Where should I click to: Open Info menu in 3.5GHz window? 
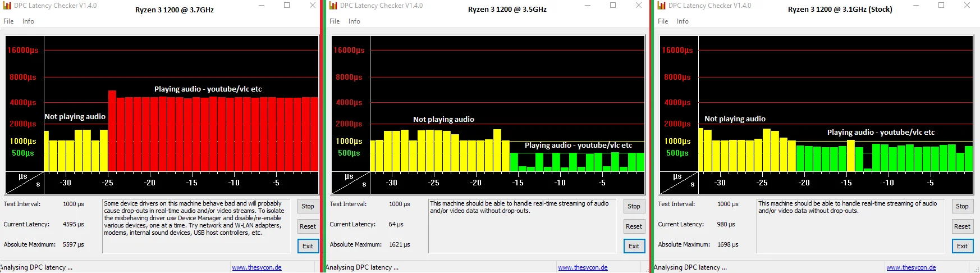354,21
